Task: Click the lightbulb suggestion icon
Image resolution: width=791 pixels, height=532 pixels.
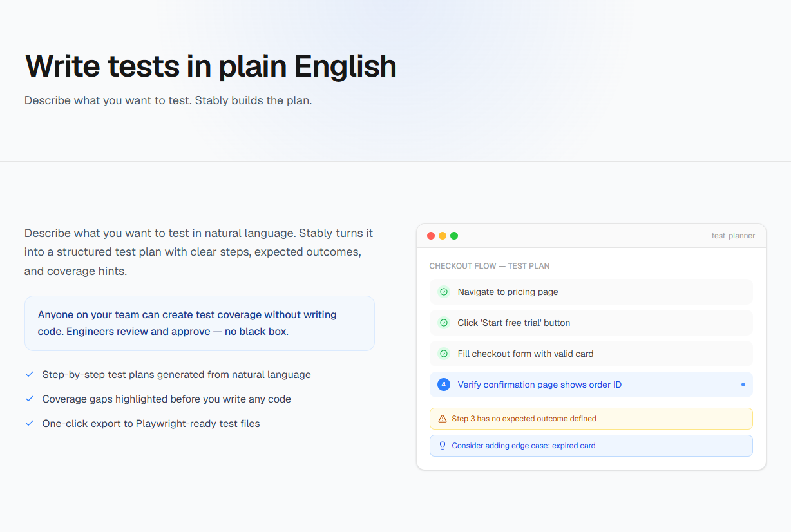Action: click(443, 446)
